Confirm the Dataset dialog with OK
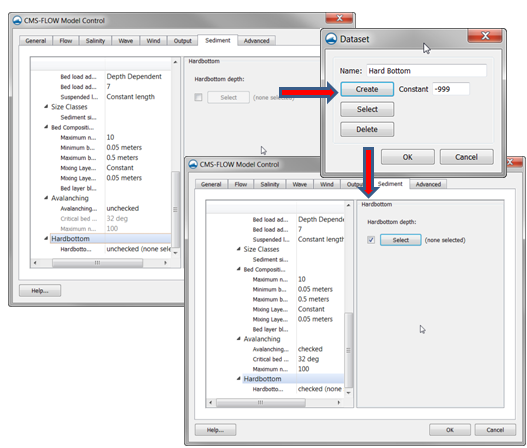 coord(408,157)
